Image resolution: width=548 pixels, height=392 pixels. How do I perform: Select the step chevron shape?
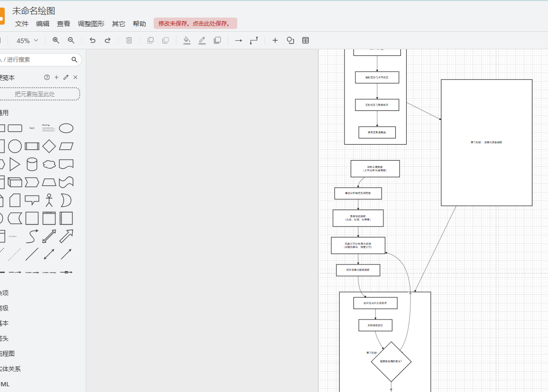tap(32, 182)
